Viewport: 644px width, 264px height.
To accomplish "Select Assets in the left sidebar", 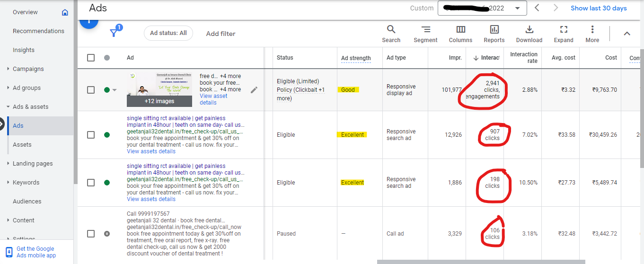I will click(x=22, y=145).
